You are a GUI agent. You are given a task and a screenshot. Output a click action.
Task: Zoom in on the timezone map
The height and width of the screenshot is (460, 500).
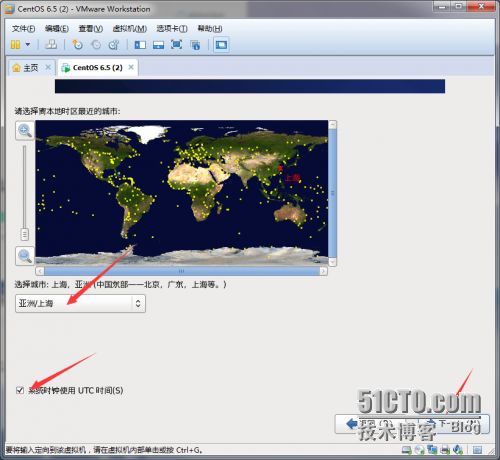[x=25, y=130]
